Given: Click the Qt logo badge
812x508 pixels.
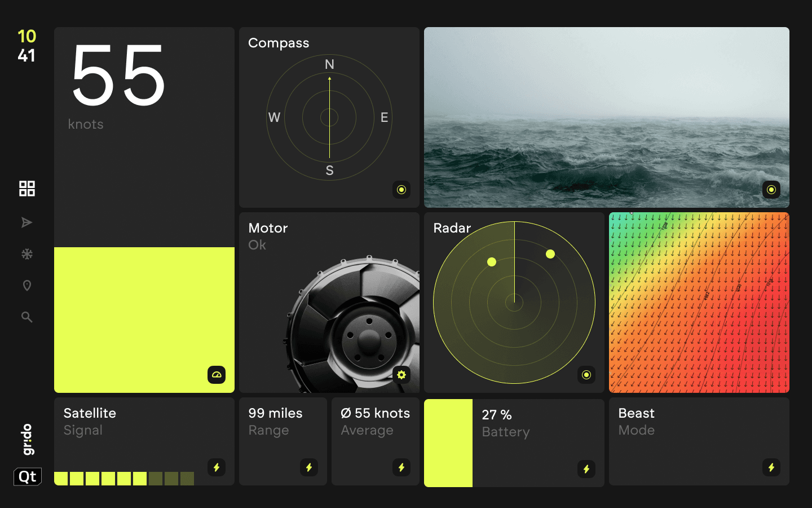Looking at the screenshot, I should tap(28, 476).
